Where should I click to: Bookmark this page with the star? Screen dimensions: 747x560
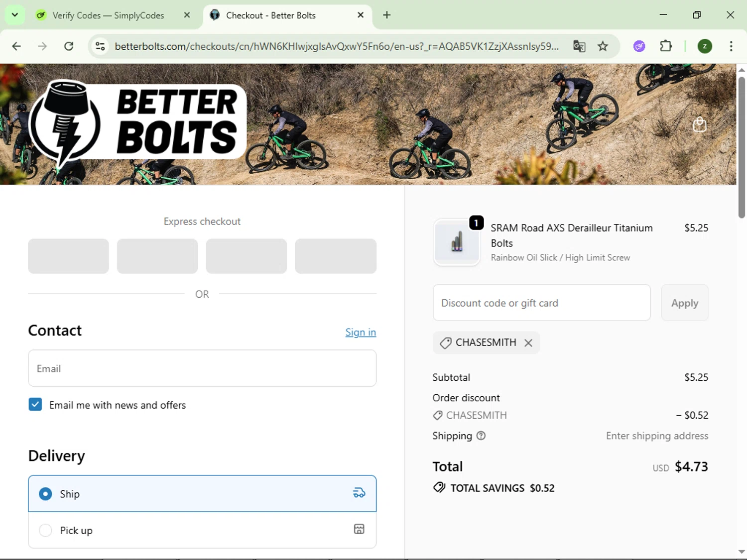[603, 46]
